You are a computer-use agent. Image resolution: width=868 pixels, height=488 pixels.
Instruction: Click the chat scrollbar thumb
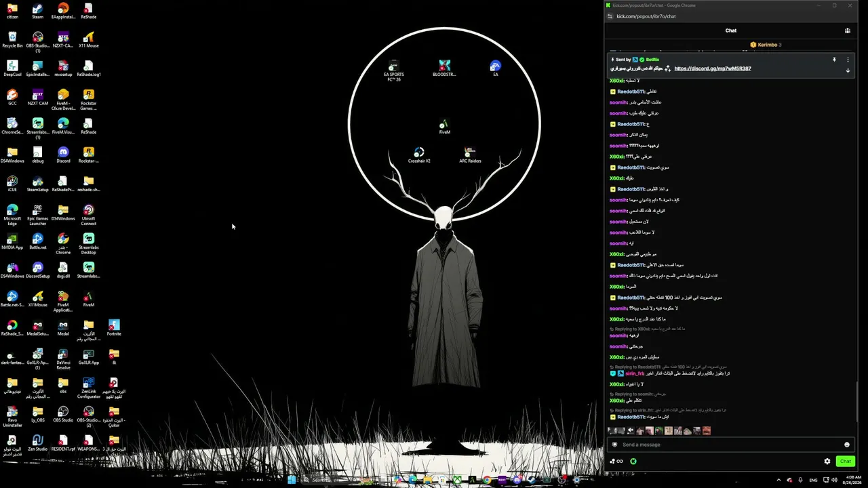[857, 401]
